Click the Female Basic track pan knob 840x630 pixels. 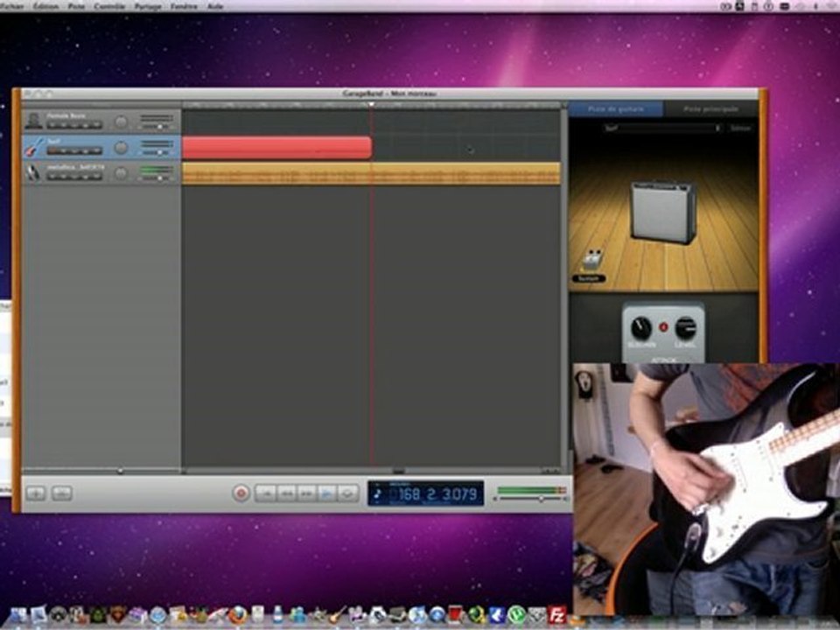click(x=122, y=122)
